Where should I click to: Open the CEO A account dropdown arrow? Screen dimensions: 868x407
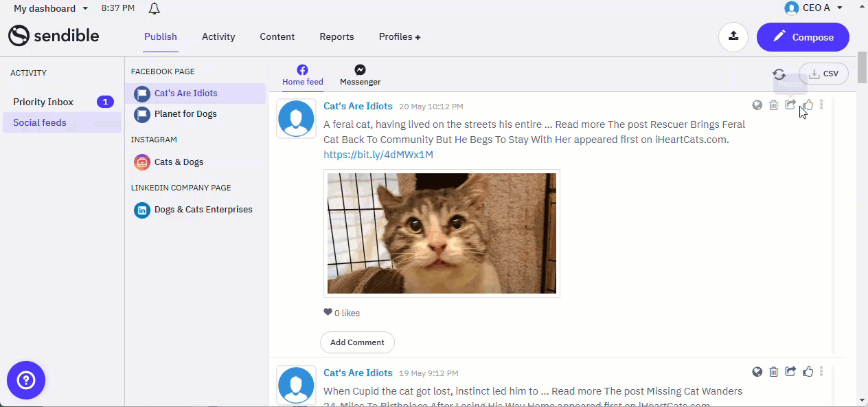(840, 8)
